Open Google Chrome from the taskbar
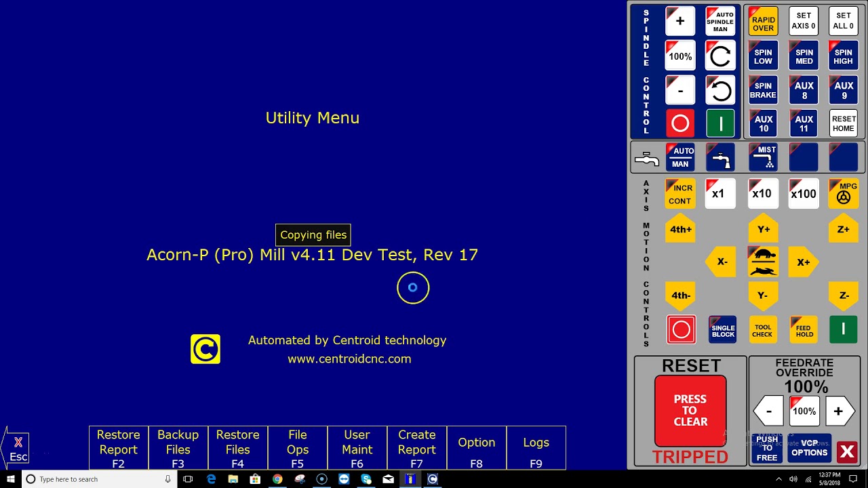This screenshot has width=868, height=488. pos(277,479)
